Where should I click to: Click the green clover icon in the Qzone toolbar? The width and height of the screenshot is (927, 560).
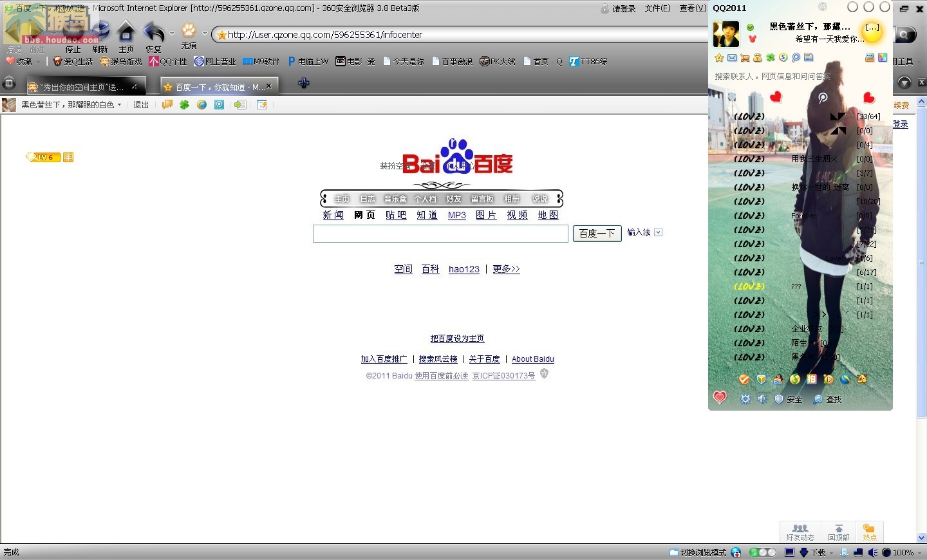click(185, 105)
